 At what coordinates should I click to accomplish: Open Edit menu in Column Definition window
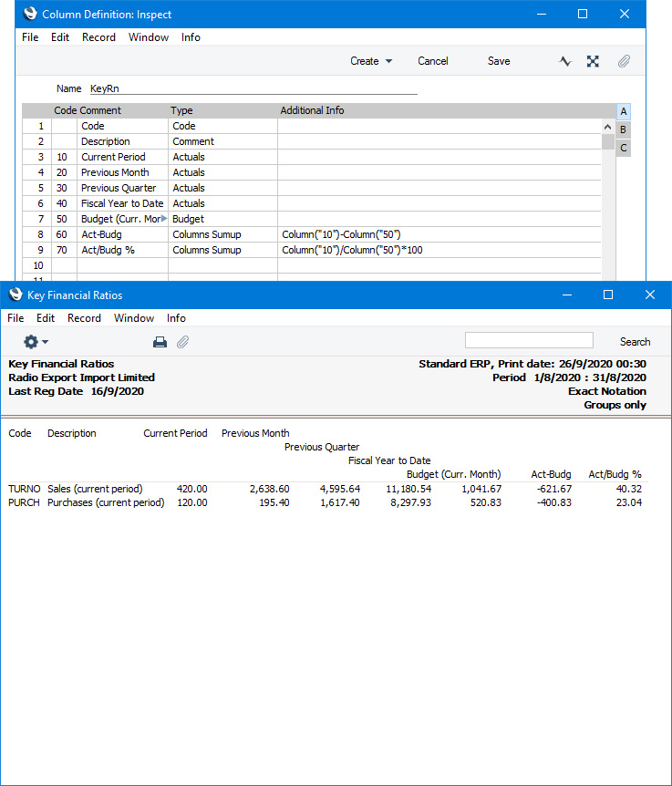(60, 37)
